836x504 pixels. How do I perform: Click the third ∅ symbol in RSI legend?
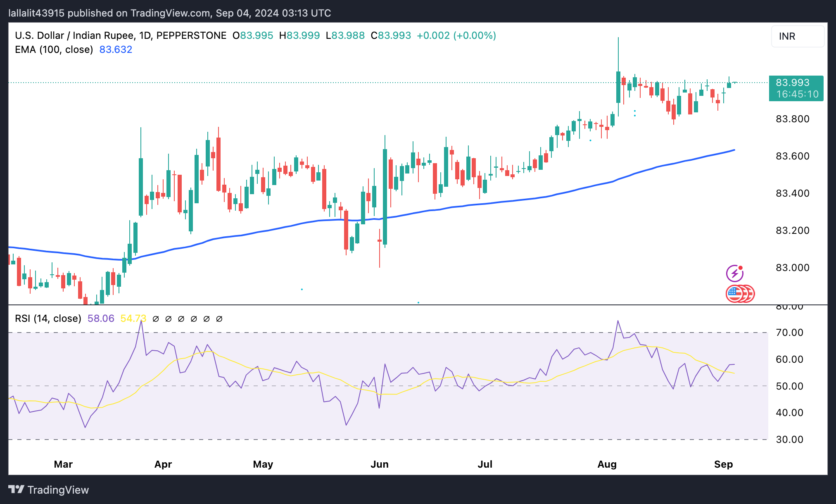181,319
